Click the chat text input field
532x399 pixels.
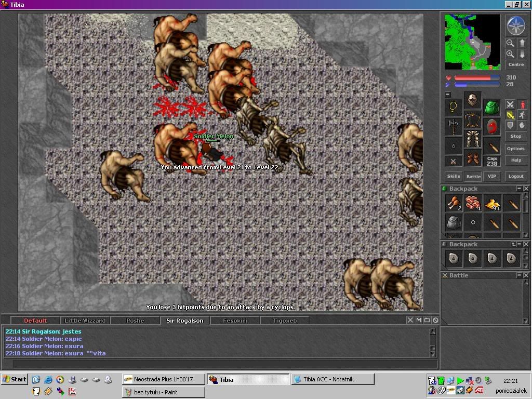224,364
